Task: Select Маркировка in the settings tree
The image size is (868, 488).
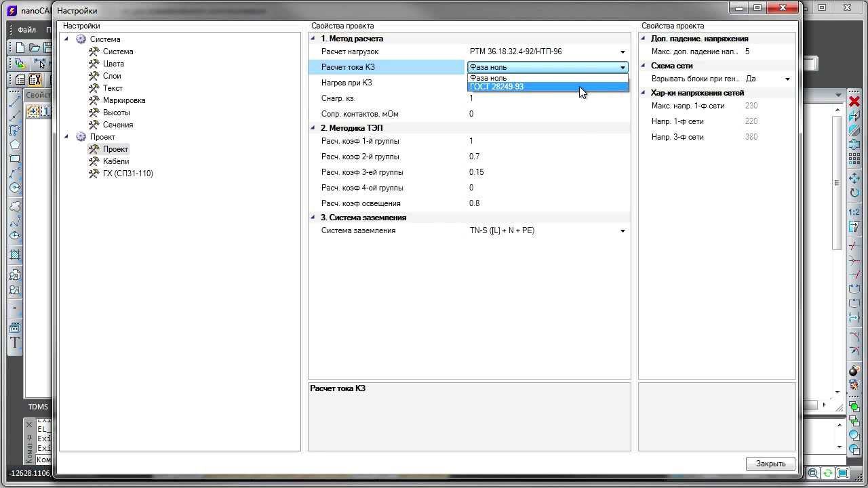Action: pyautogui.click(x=124, y=100)
